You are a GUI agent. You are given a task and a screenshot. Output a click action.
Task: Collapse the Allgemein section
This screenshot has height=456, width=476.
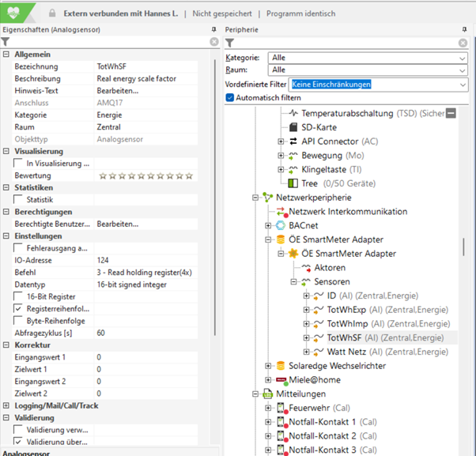(6, 55)
